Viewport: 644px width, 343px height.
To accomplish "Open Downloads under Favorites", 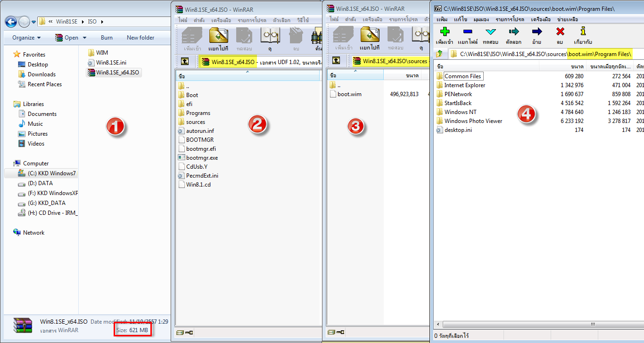I will coord(41,74).
